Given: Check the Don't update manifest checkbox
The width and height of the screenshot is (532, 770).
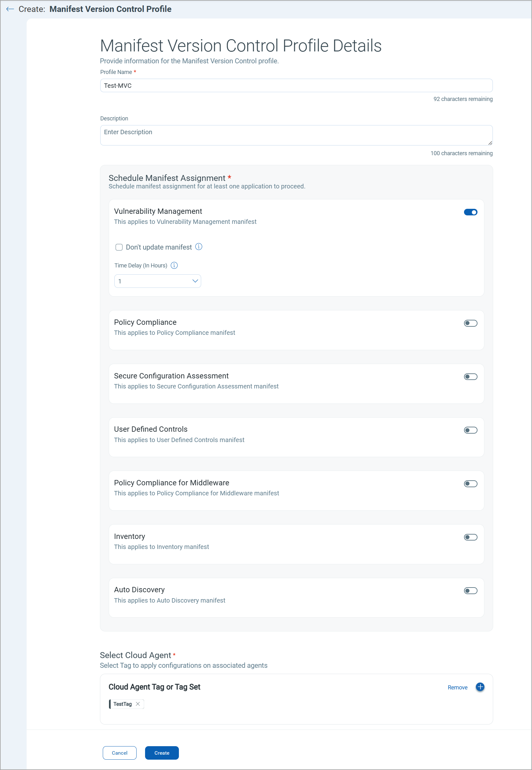Looking at the screenshot, I should pyautogui.click(x=119, y=247).
